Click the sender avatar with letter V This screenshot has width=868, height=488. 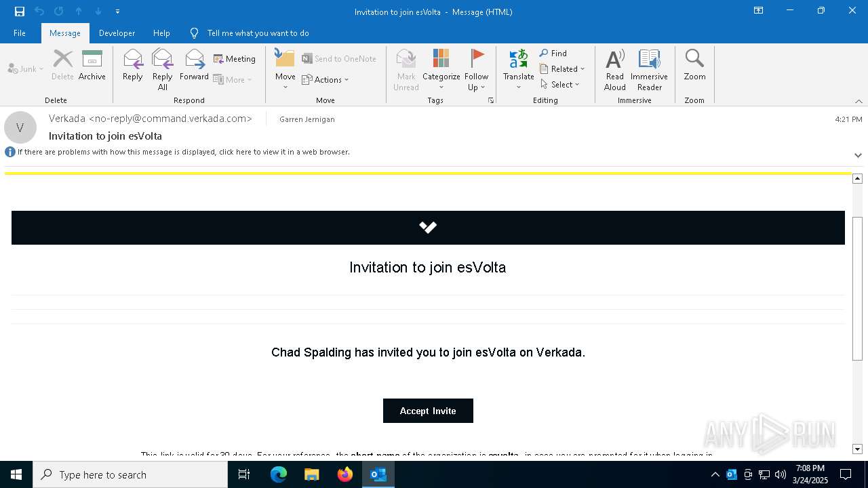click(20, 127)
